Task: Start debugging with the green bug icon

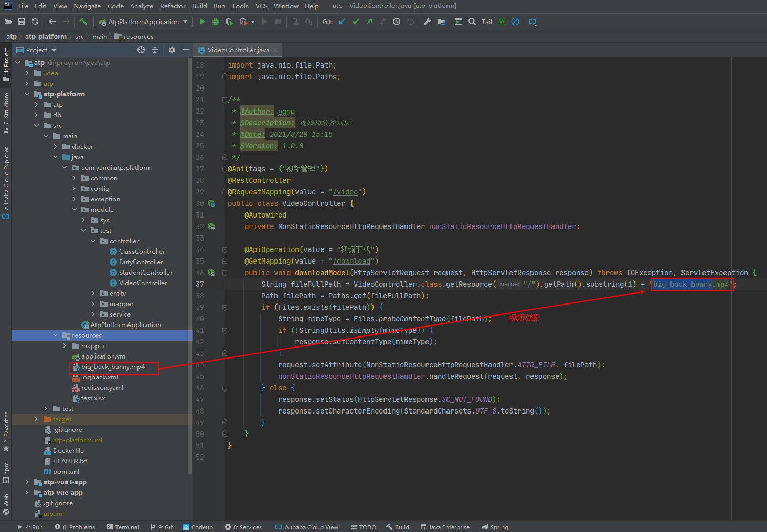Action: point(216,21)
